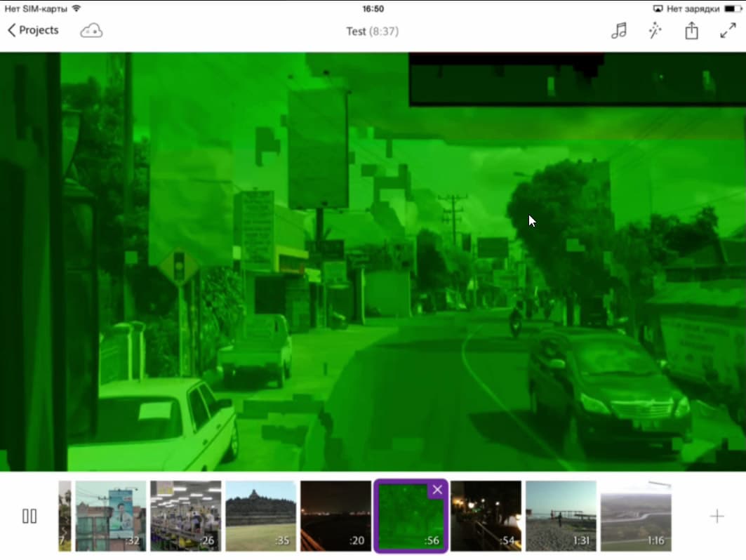Remove selected clip with X button

[x=437, y=490]
